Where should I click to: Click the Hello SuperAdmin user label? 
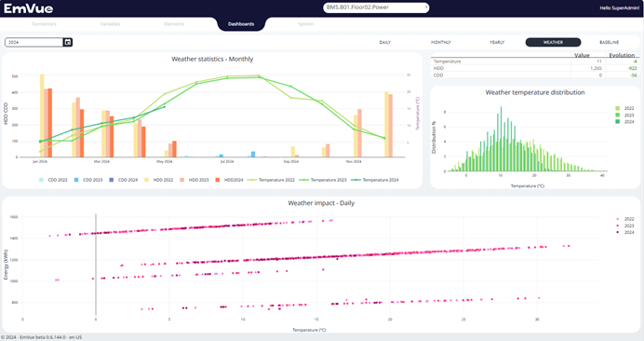pos(620,8)
